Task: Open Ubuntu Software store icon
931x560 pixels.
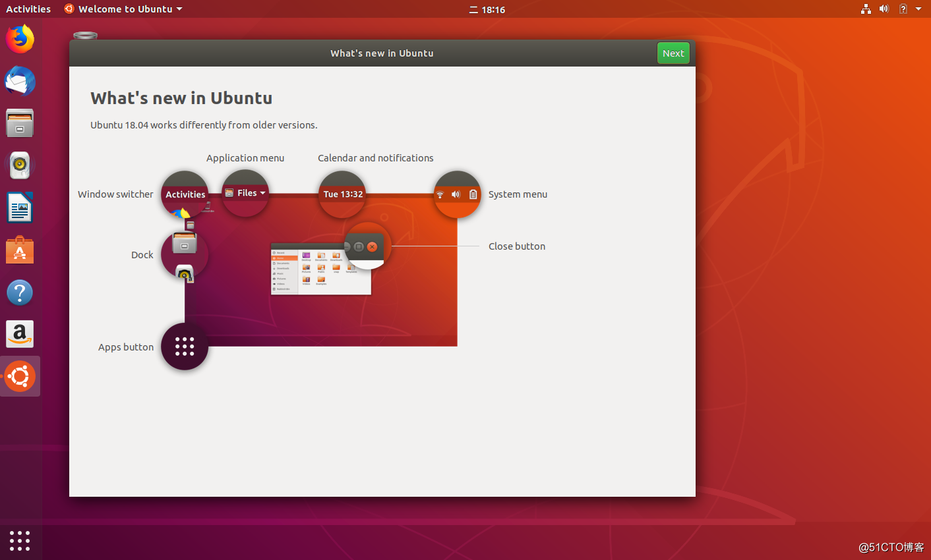Action: pyautogui.click(x=20, y=250)
